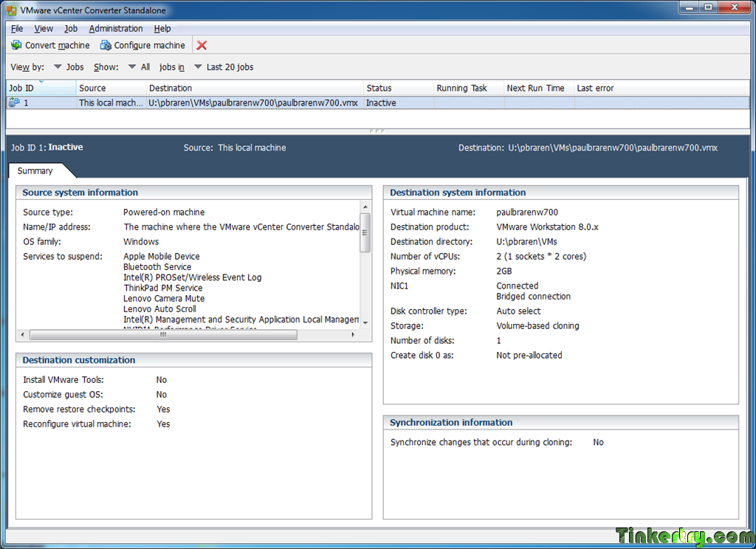
Task: Click the source info scroll down arrow
Action: pyautogui.click(x=365, y=323)
